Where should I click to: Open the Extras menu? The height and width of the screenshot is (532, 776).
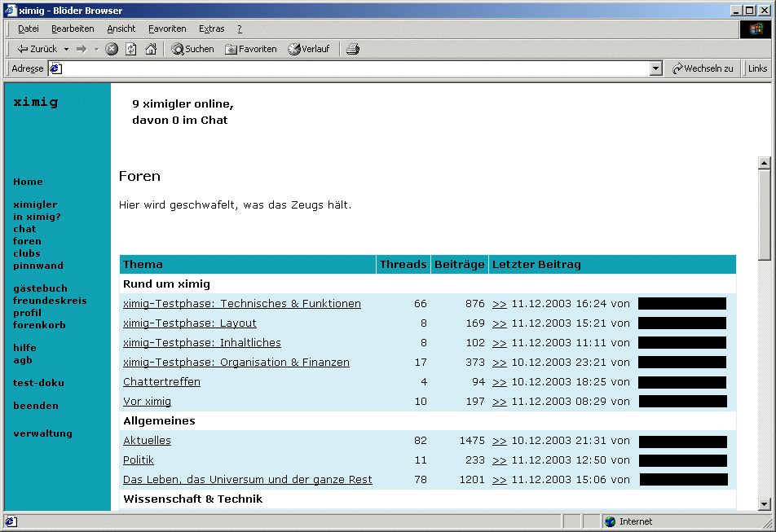click(211, 29)
